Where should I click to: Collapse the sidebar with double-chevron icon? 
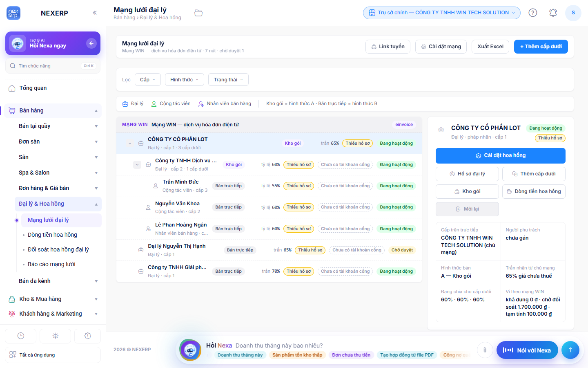[x=95, y=13]
